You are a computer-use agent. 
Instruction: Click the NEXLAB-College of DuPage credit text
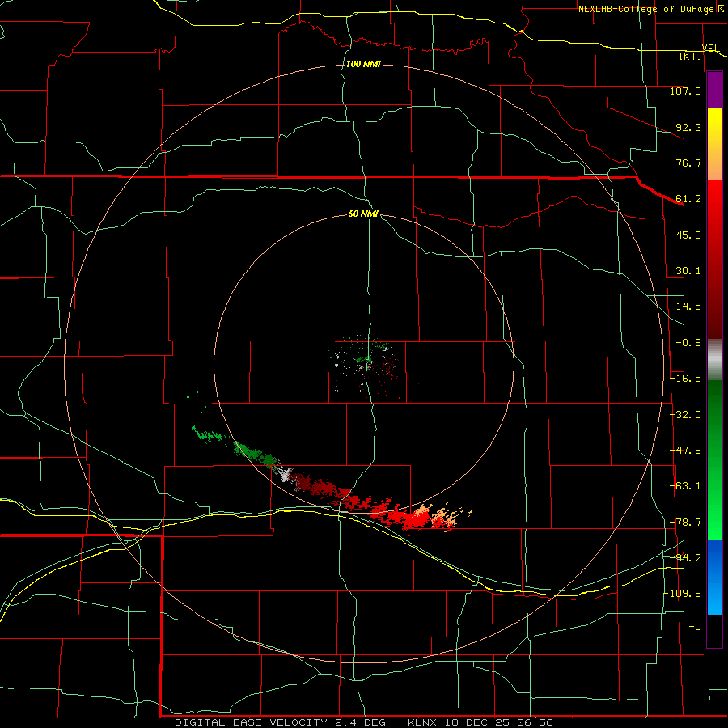[648, 9]
